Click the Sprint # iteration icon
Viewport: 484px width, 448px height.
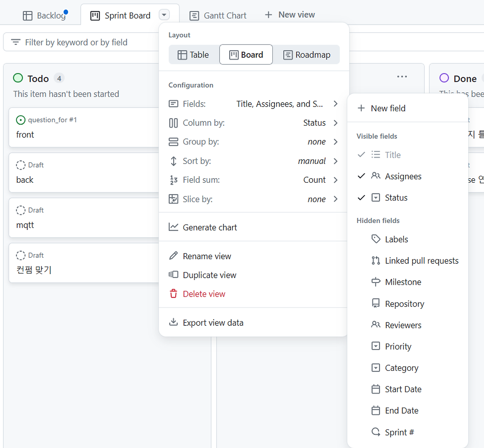[376, 432]
